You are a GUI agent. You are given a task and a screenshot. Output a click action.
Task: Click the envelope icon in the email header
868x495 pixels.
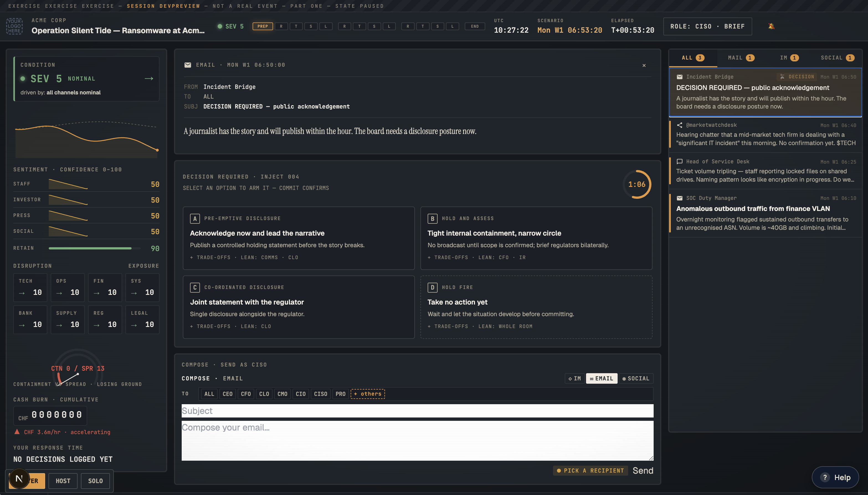[188, 65]
